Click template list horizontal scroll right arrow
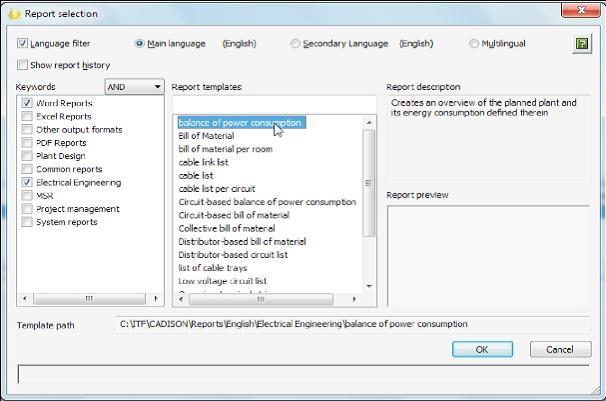This screenshot has height=401, width=606. [354, 299]
